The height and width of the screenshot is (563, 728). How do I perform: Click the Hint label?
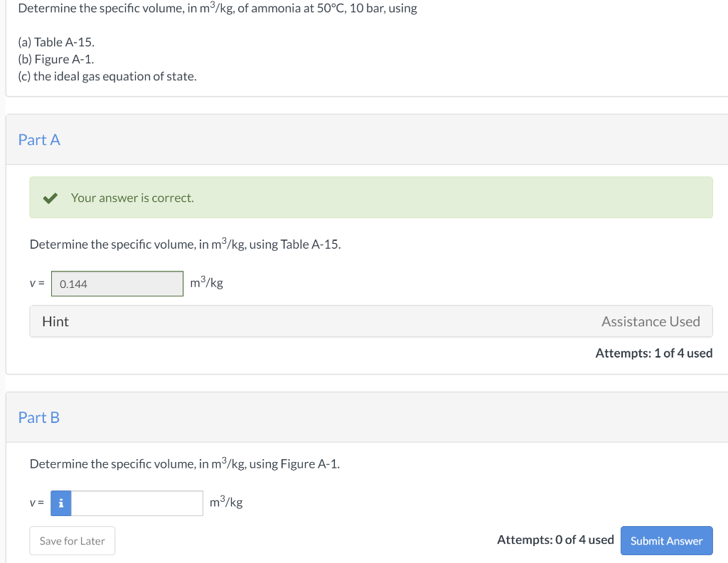(x=55, y=321)
